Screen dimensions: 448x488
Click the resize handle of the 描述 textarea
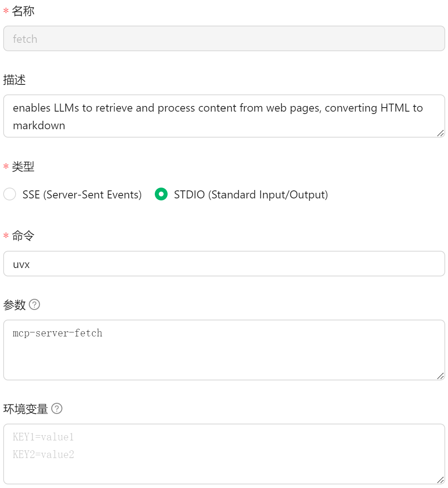click(x=440, y=133)
